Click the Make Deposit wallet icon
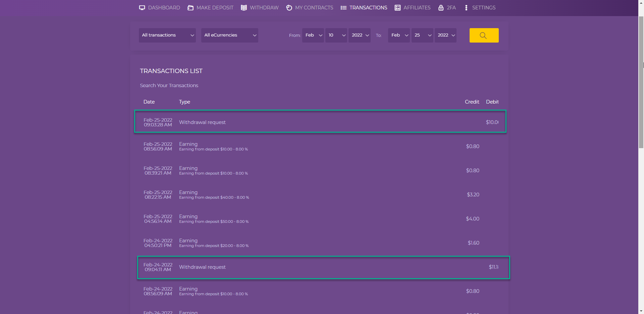This screenshot has width=644, height=314. tap(191, 8)
